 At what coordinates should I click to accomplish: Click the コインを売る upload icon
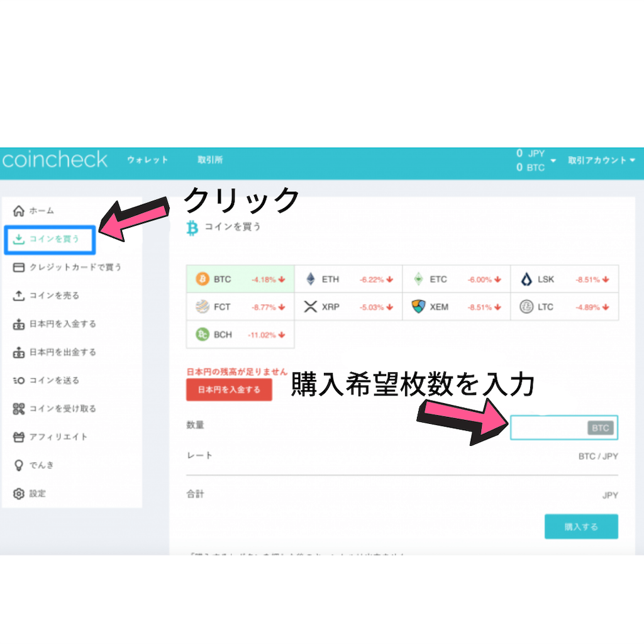(x=18, y=296)
